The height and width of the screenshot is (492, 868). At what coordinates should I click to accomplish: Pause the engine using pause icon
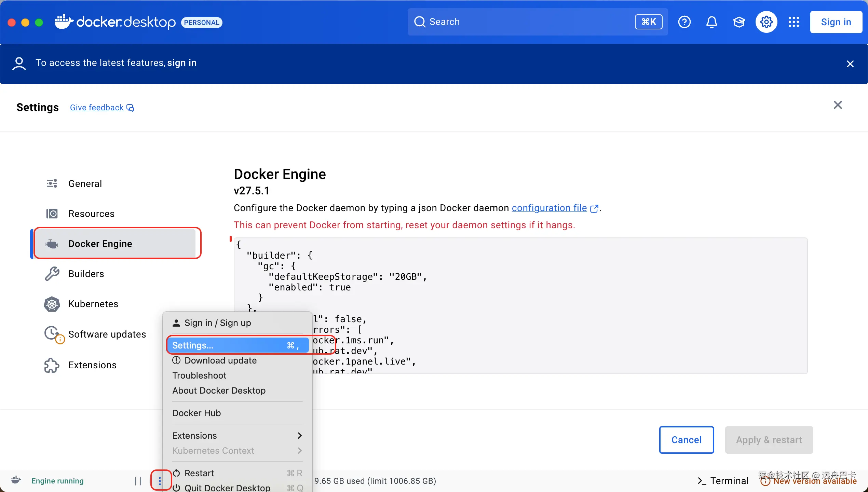click(x=138, y=481)
